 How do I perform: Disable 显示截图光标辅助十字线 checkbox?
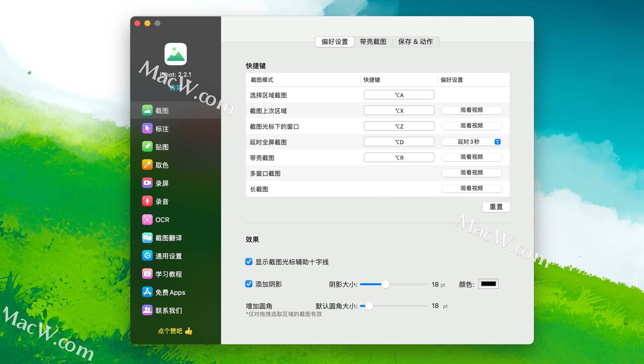[x=249, y=262]
